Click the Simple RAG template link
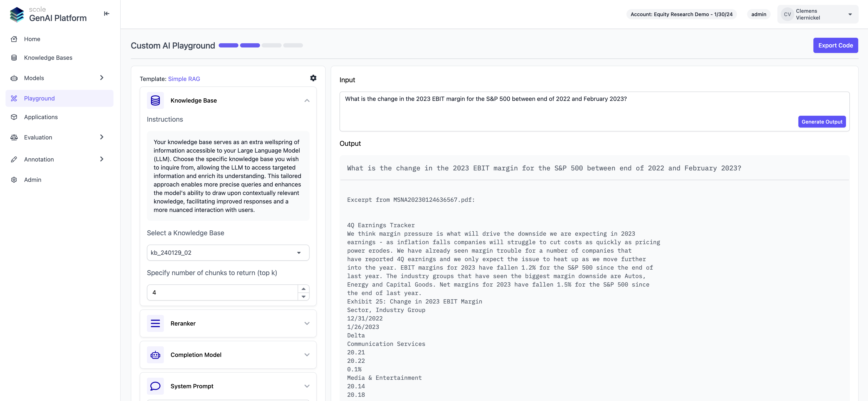 [x=184, y=79]
